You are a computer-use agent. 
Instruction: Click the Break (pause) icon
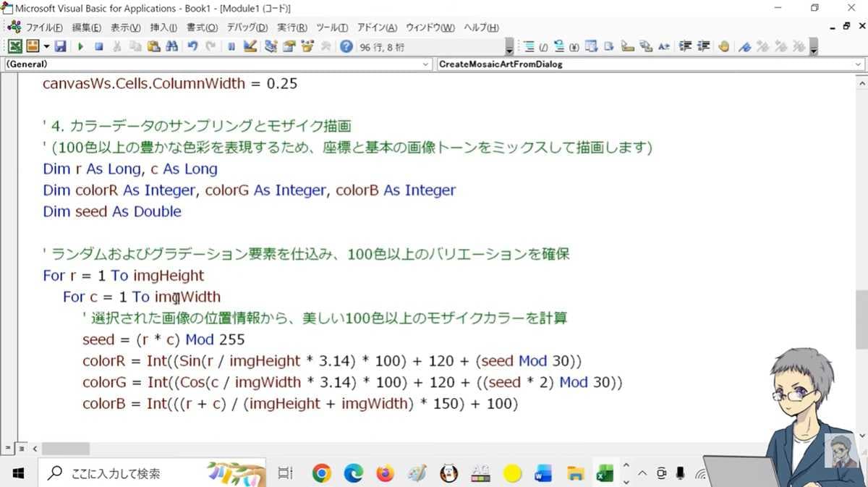pos(231,46)
